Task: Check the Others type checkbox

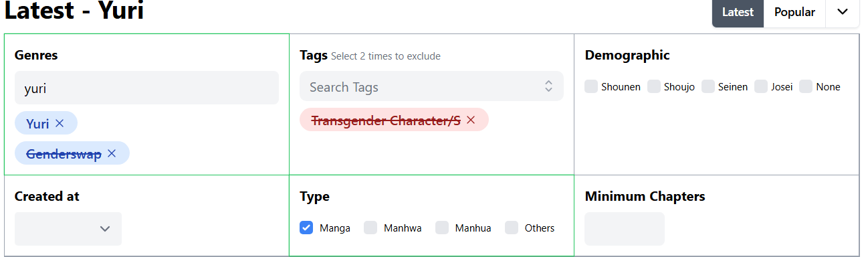Action: click(512, 228)
